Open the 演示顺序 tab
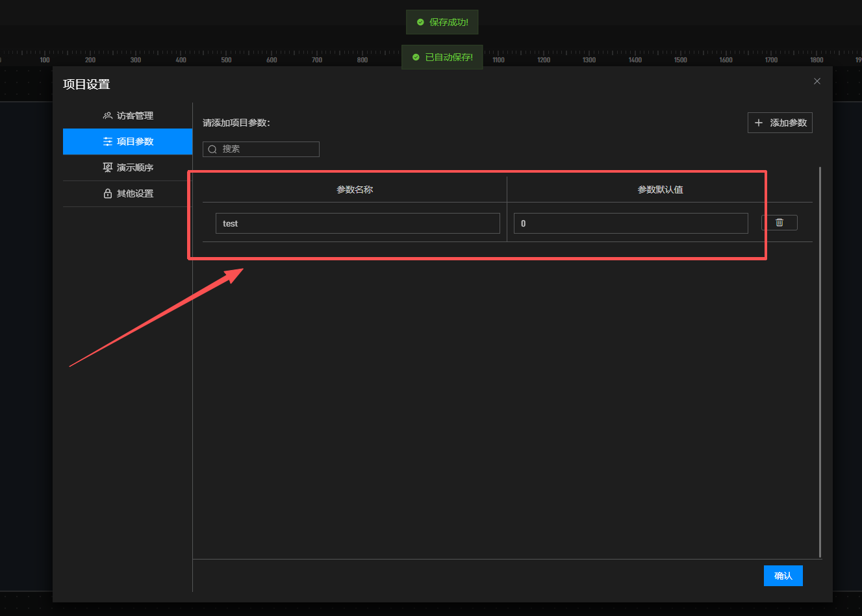Screen dimensions: 862x616 tap(134, 167)
